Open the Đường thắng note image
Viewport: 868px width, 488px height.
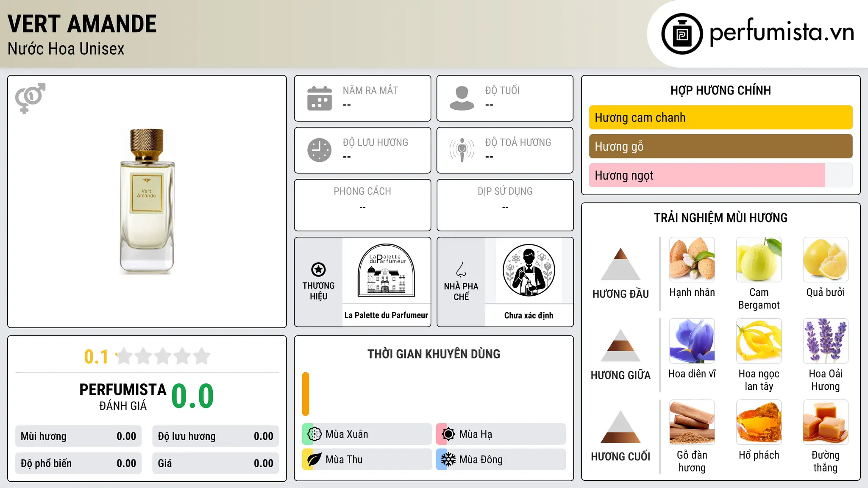coord(826,422)
